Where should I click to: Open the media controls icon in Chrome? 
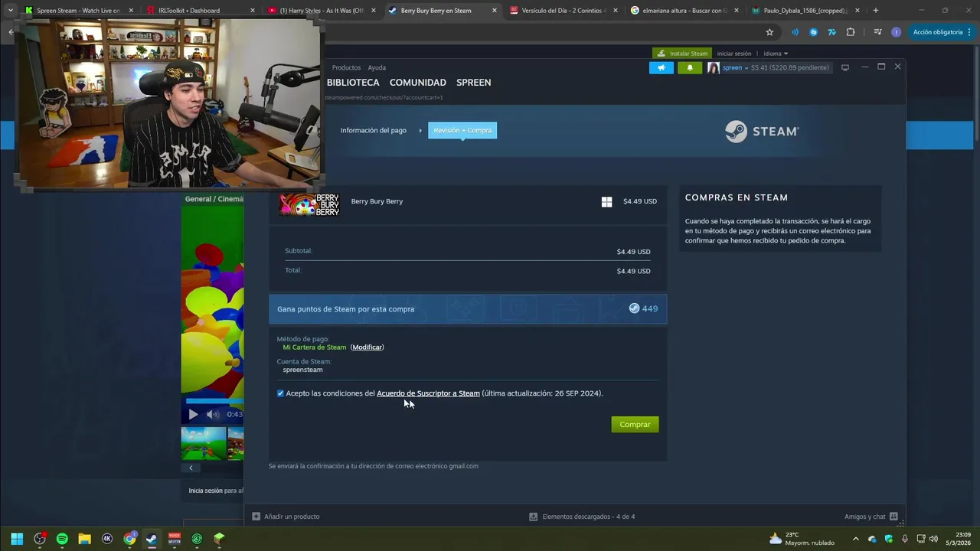877,32
